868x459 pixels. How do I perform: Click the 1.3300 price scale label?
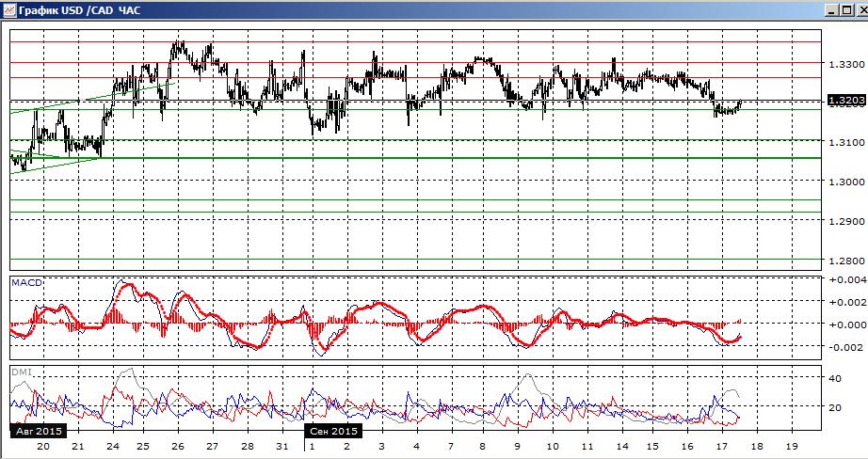point(844,65)
